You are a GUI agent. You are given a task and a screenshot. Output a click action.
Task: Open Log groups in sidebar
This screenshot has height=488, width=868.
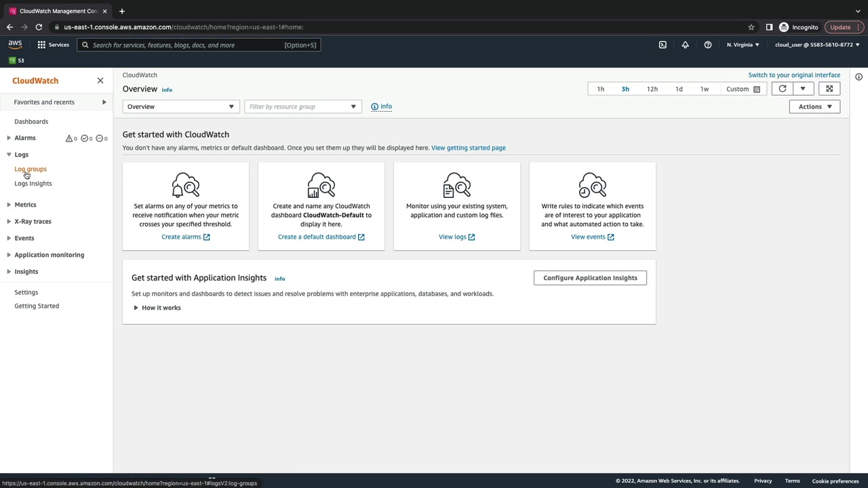pyautogui.click(x=31, y=169)
